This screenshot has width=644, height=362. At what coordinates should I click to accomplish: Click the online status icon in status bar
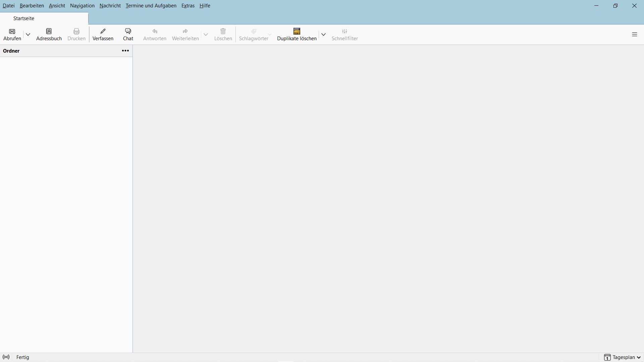tap(6, 357)
